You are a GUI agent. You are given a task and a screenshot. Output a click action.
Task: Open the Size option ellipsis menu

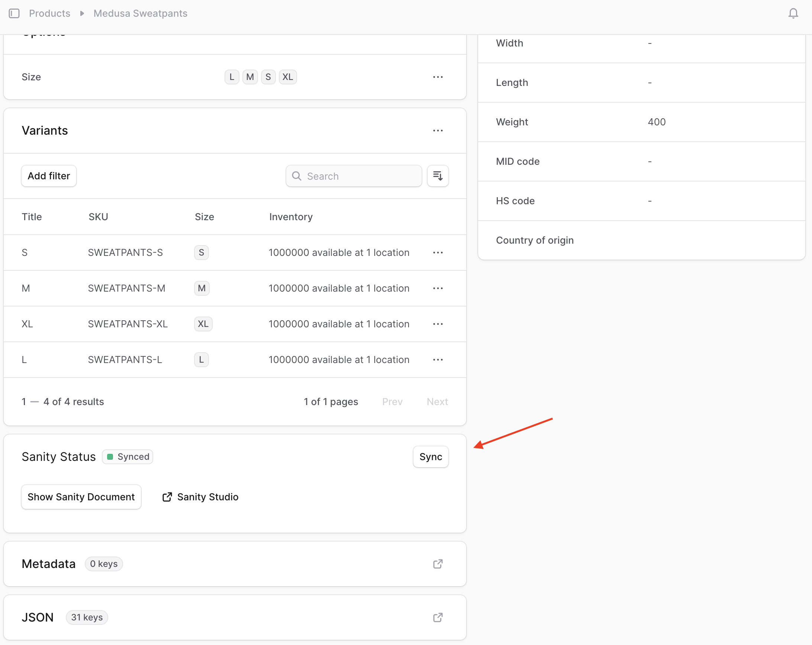click(438, 77)
